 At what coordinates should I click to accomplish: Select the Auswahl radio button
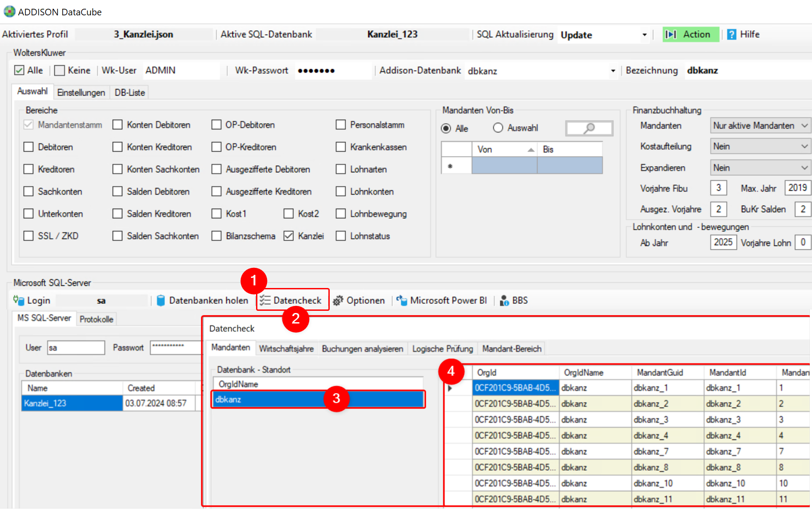pos(498,128)
